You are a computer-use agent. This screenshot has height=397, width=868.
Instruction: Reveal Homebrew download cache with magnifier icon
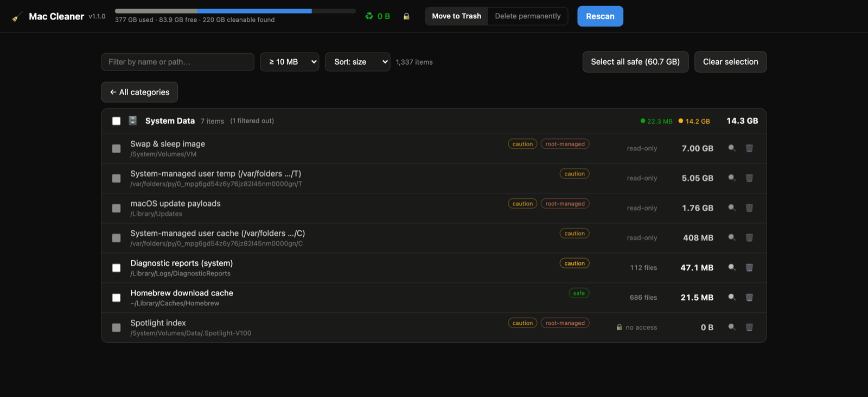(x=732, y=298)
